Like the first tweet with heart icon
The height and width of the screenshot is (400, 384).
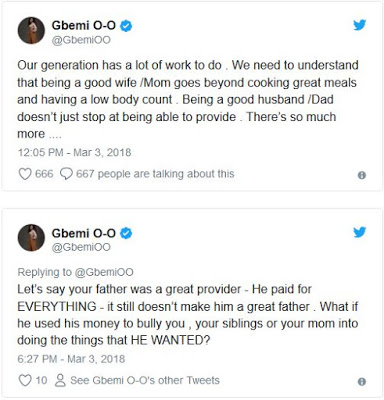(25, 174)
